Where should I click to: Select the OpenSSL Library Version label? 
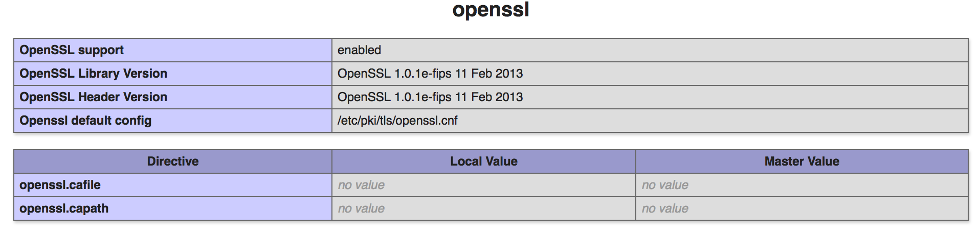coord(94,74)
